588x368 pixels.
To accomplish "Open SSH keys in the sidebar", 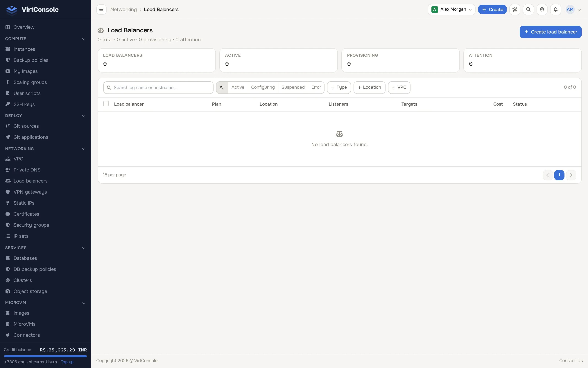I will click(x=45, y=104).
